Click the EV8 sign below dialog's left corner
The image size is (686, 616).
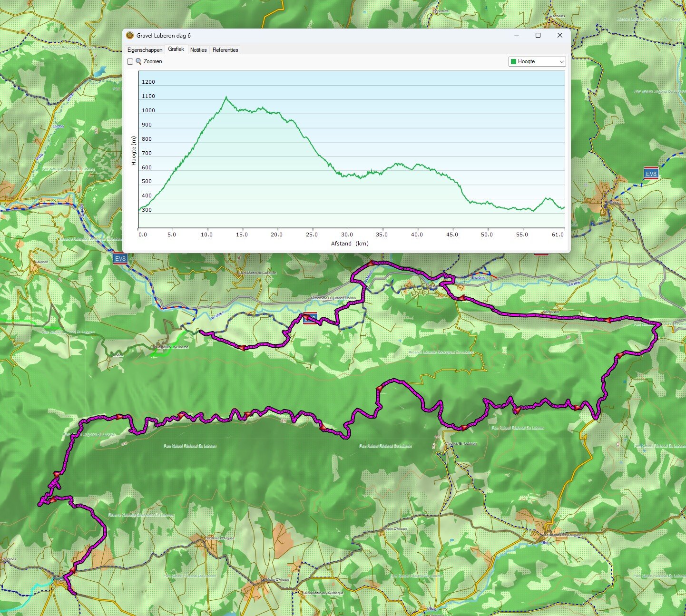120,259
